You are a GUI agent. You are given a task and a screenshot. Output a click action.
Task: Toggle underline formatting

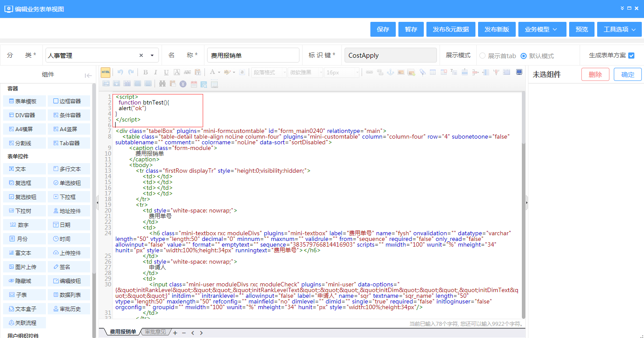click(166, 72)
